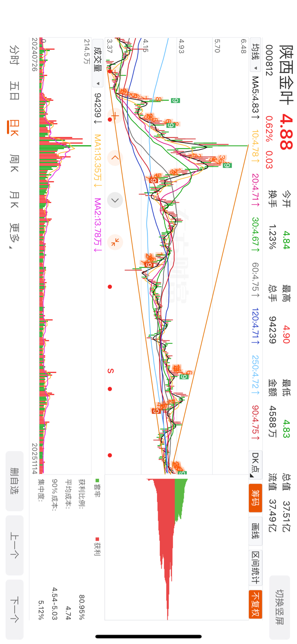Tap the orange plus zoom-in icon
The image size is (297, 644).
[x=115, y=116]
